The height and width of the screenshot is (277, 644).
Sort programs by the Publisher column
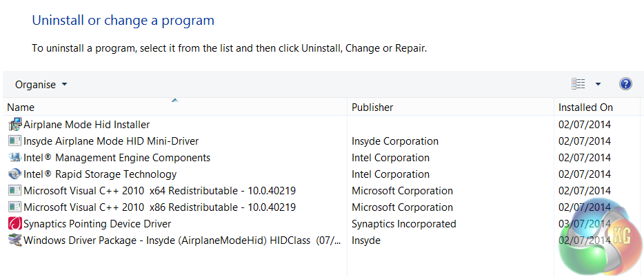pos(372,107)
